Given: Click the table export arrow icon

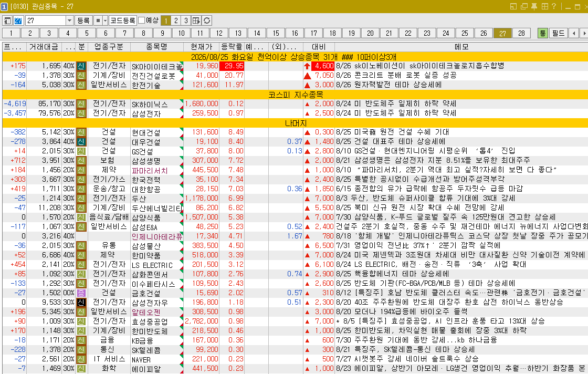Looking at the screenshot, I should (196, 20).
